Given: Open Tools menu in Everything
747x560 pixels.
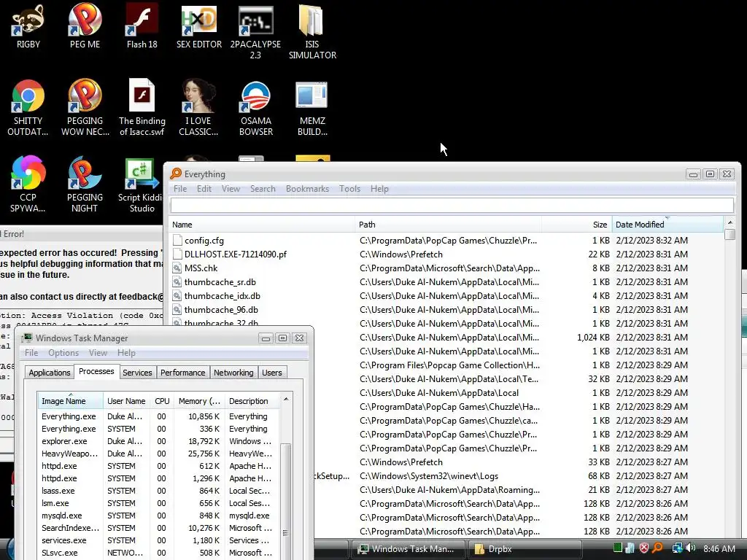Looking at the screenshot, I should click(x=349, y=189).
